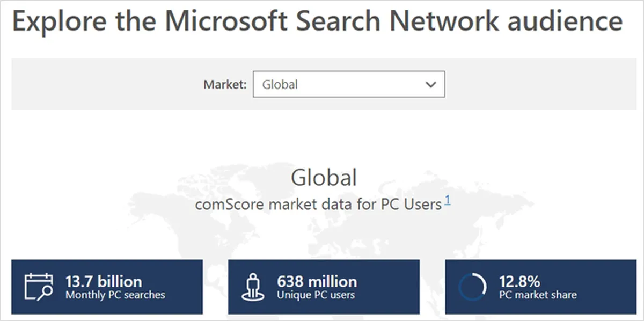The width and height of the screenshot is (644, 321).
Task: Select the 638 million statistic text
Action: [x=317, y=281]
